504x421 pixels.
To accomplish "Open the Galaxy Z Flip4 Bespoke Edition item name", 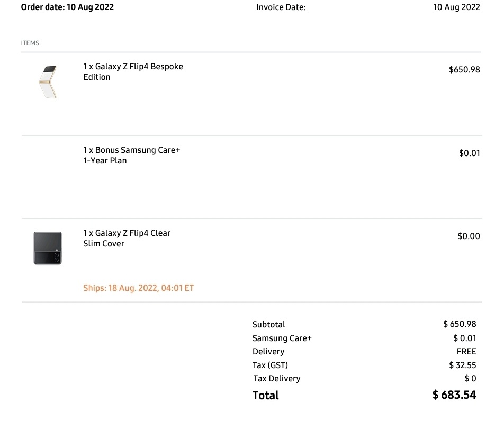I will point(133,72).
